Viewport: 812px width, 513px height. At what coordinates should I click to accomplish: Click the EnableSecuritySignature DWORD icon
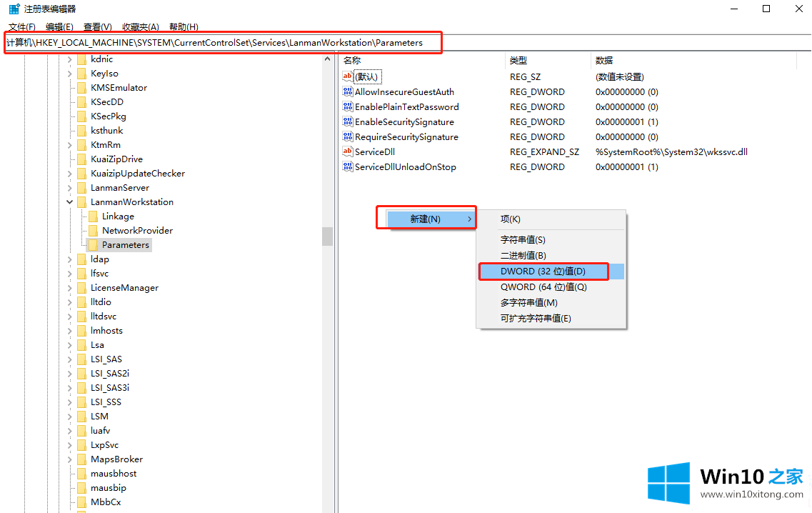pyautogui.click(x=348, y=121)
